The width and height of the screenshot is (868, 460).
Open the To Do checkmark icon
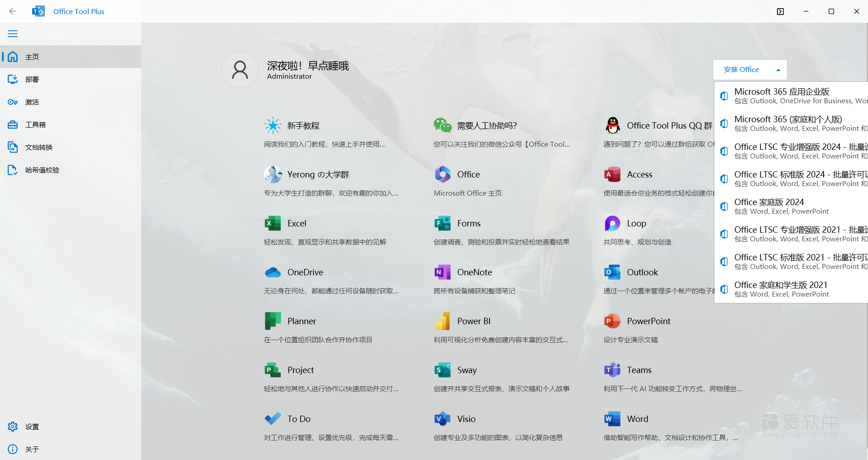(273, 419)
